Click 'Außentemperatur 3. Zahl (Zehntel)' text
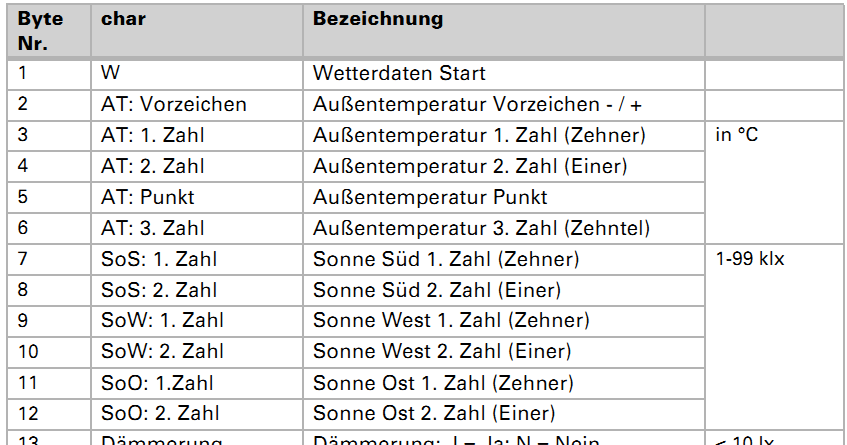The height and width of the screenshot is (445, 847). (x=481, y=228)
